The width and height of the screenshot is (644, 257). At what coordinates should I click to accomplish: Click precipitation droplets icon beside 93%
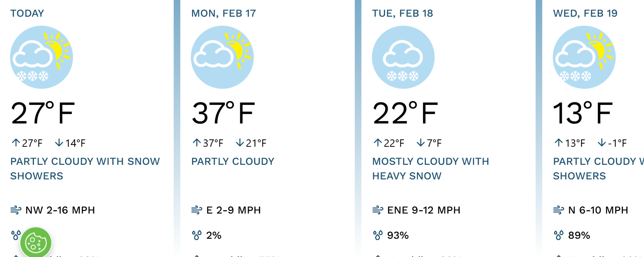pyautogui.click(x=378, y=235)
